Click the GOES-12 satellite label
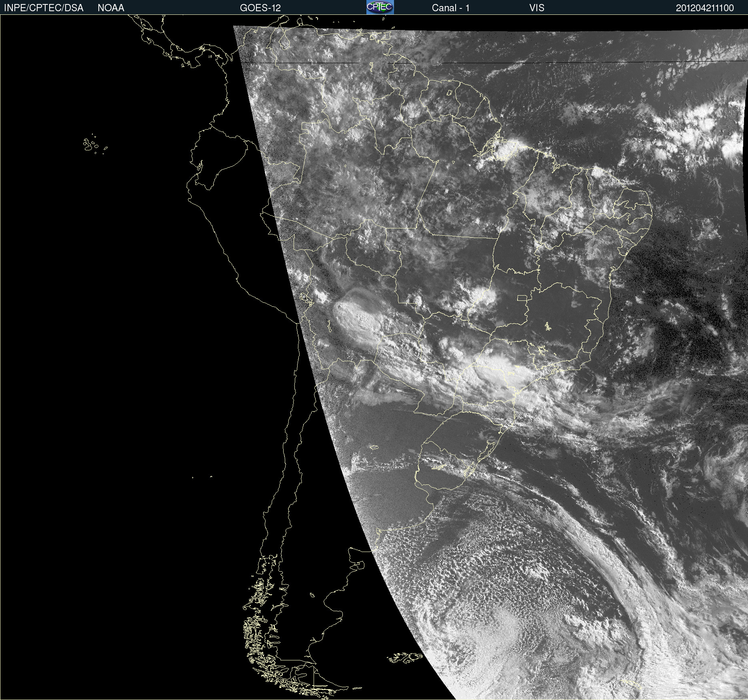The height and width of the screenshot is (700, 748). pos(260,8)
